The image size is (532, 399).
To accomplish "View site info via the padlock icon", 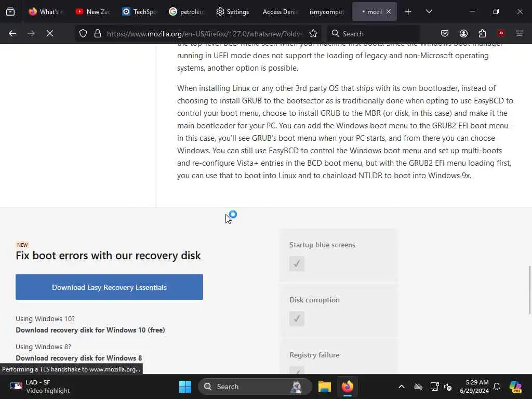I will 98,34.
